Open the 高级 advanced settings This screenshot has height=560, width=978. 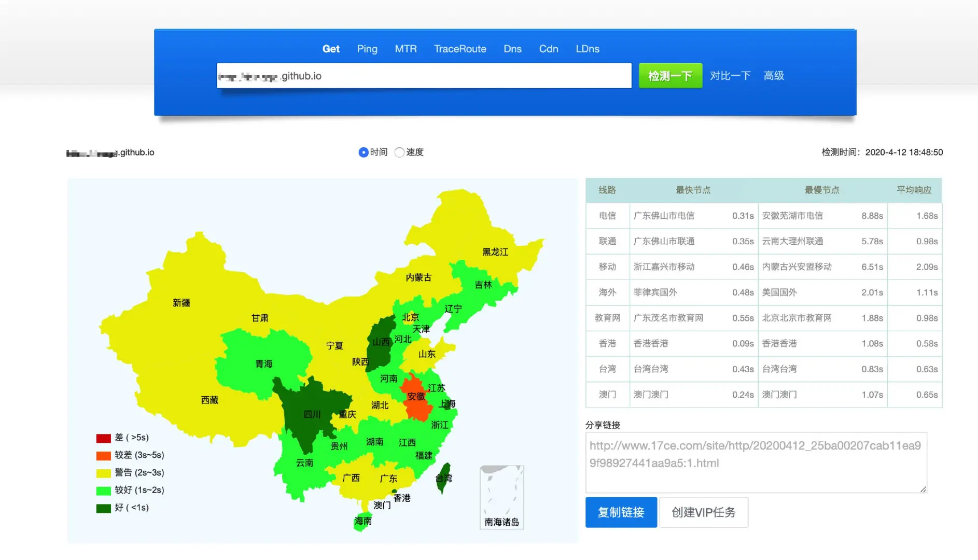[x=774, y=75]
